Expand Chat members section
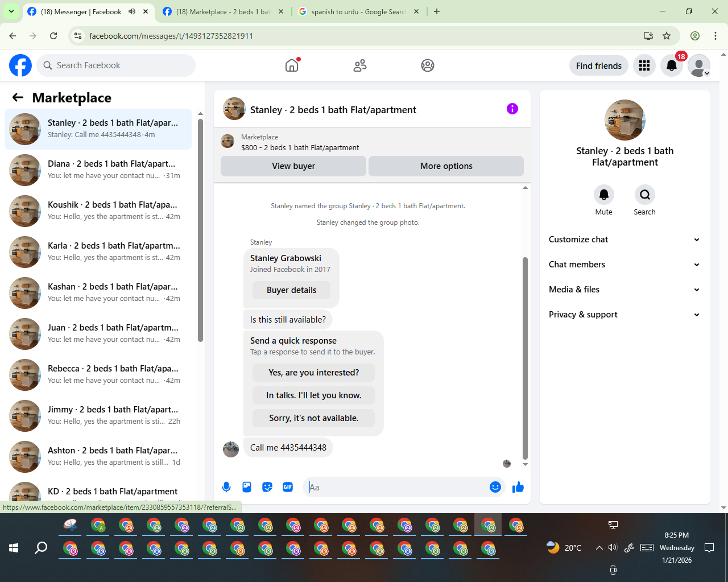This screenshot has height=582, width=728. [x=624, y=265]
